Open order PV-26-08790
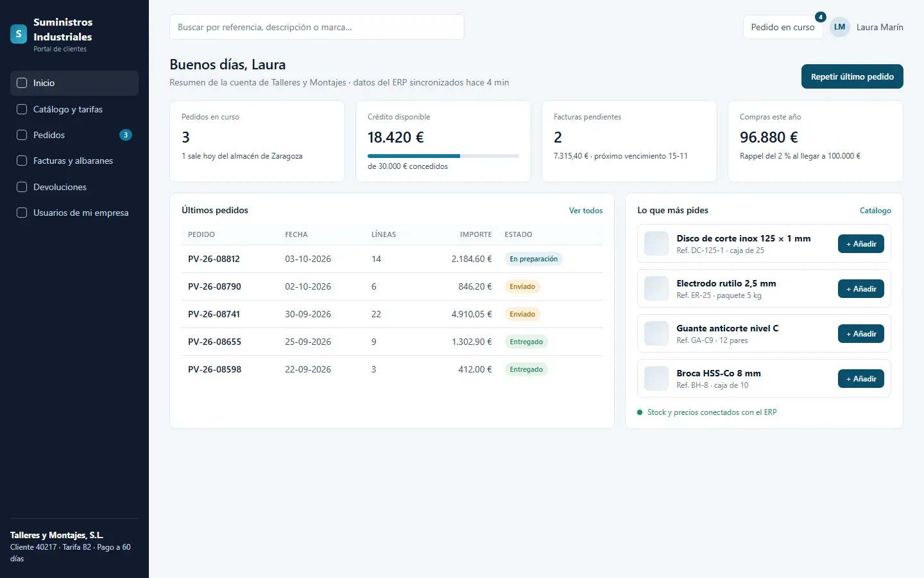The width and height of the screenshot is (924, 578). coord(214,286)
